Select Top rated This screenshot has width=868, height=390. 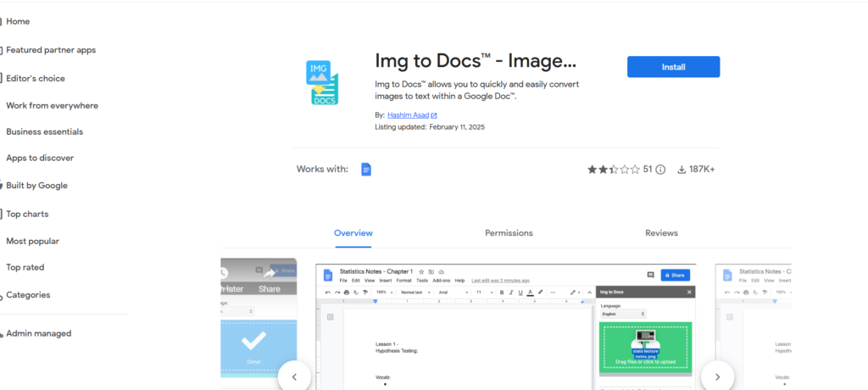[x=25, y=268]
